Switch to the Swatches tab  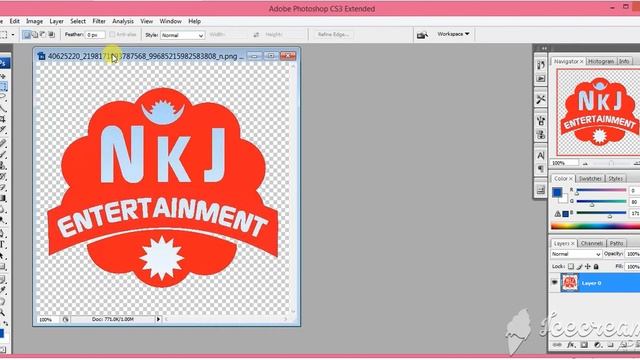coord(590,179)
